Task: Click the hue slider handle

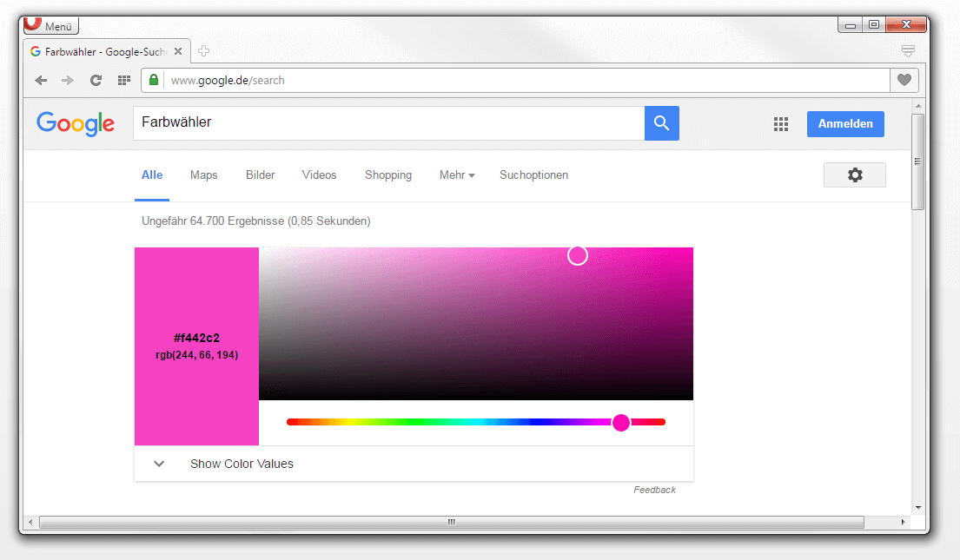Action: tap(621, 422)
